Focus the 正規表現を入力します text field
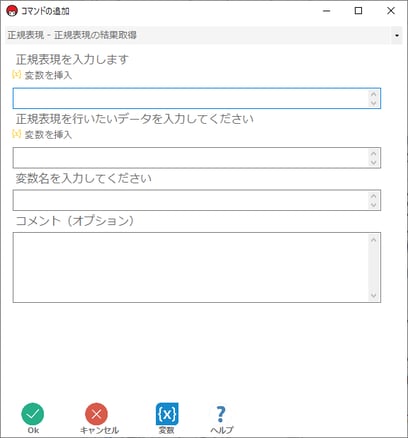This screenshot has height=438, width=408. (197, 98)
